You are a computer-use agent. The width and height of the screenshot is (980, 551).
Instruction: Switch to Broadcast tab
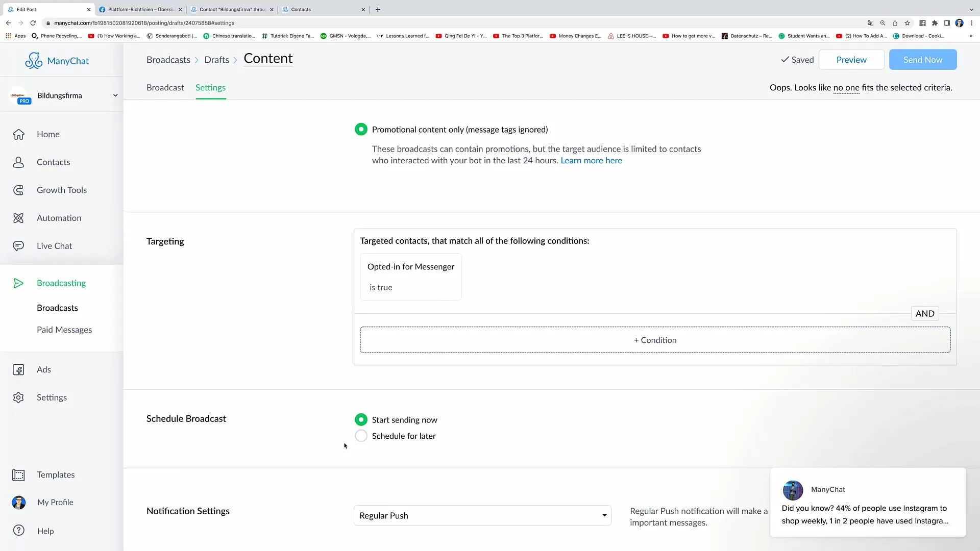[x=165, y=87]
